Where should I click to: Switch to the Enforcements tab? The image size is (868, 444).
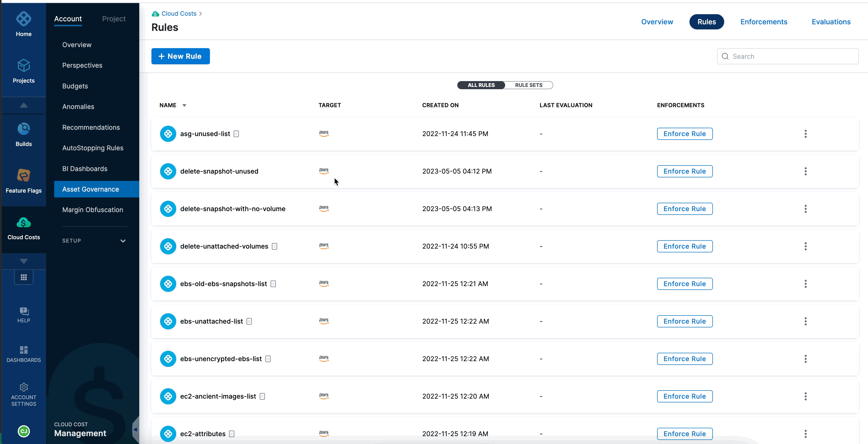tap(763, 22)
